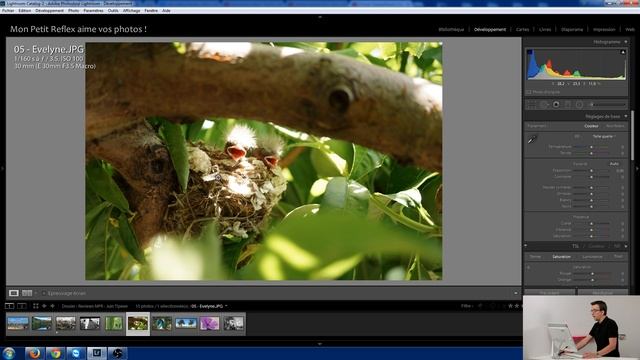Hide the bottom filmstrip panel

320,344
